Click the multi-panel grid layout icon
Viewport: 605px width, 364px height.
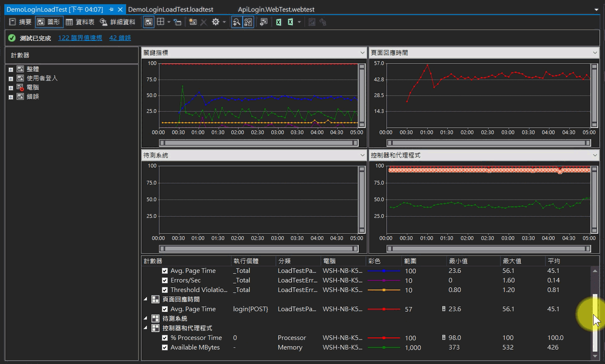pos(160,22)
